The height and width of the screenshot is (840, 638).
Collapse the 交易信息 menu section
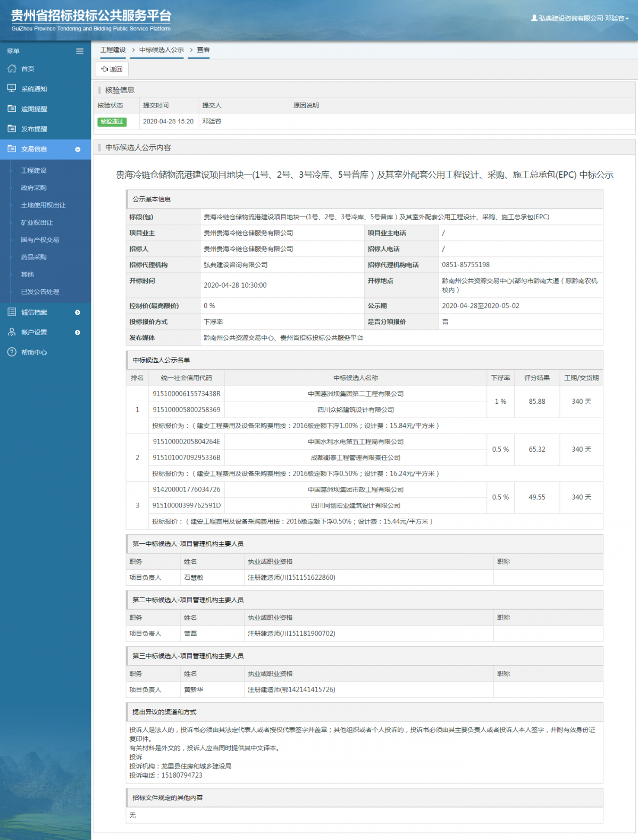point(78,149)
